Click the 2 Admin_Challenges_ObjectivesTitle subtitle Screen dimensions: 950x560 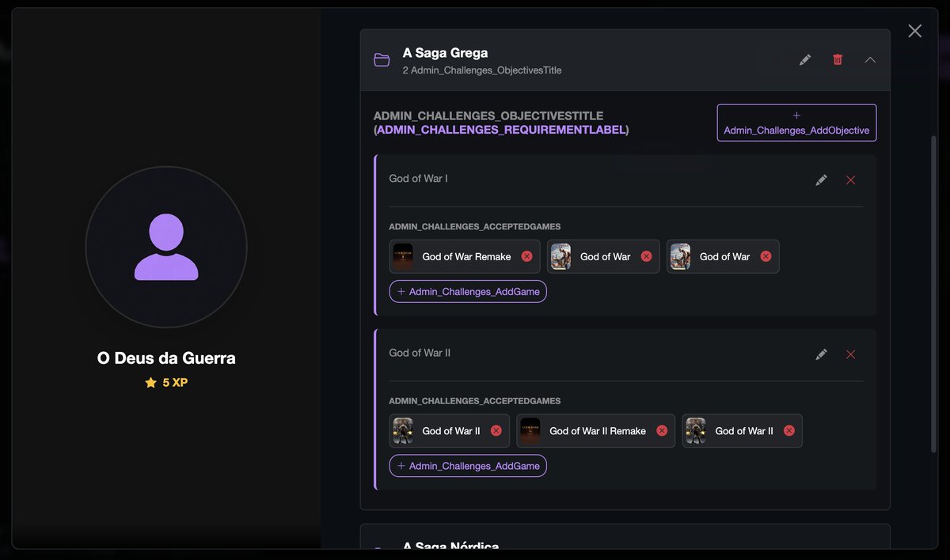click(482, 70)
